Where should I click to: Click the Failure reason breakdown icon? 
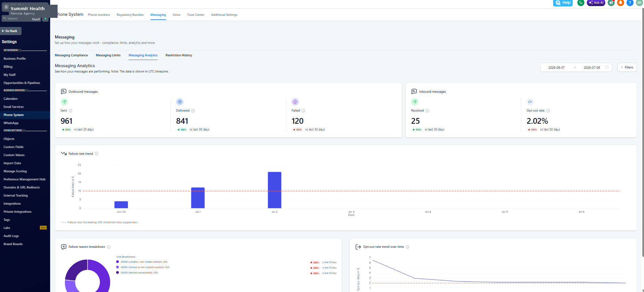(64, 247)
